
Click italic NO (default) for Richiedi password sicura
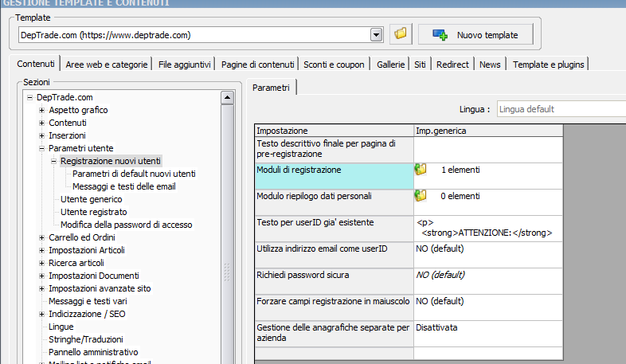click(440, 275)
